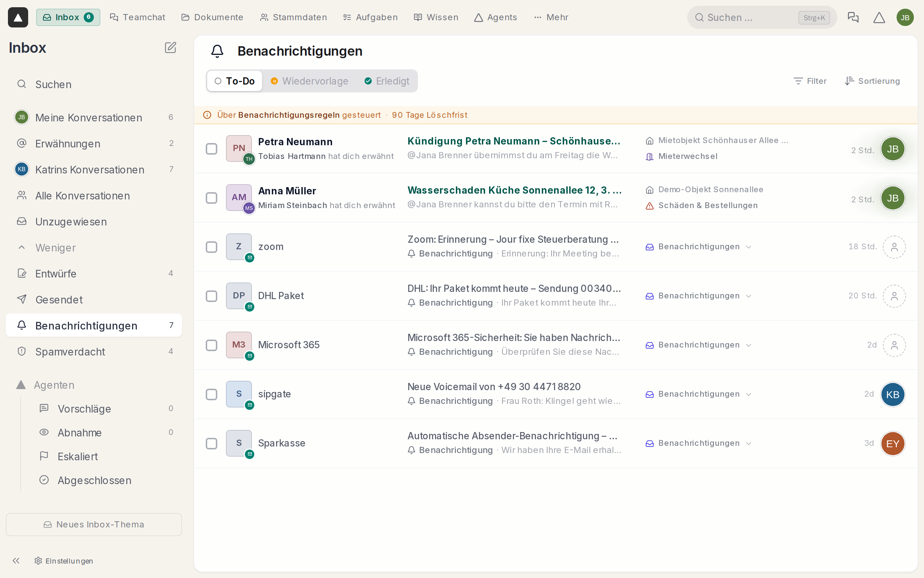Click the info icon in the Löschfrist banner
Screen dimensions: 924x578
tap(207, 115)
